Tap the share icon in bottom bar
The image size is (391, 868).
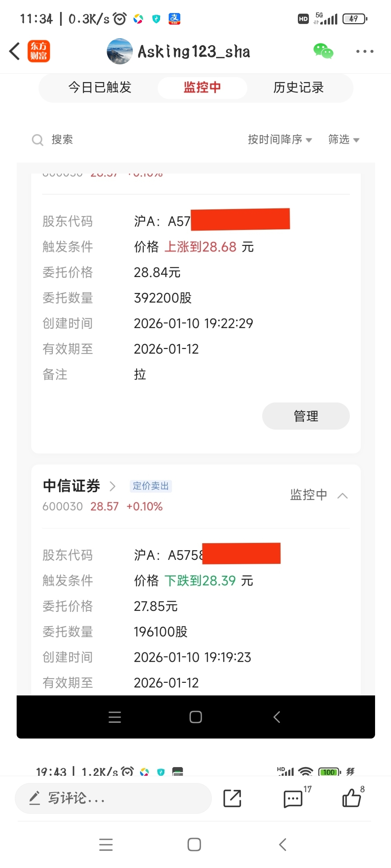(232, 799)
